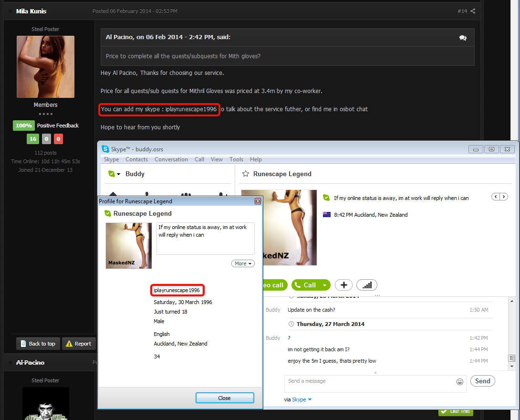
Task: Close the Profile for Runescape Legend dialog via X
Action: point(258,201)
